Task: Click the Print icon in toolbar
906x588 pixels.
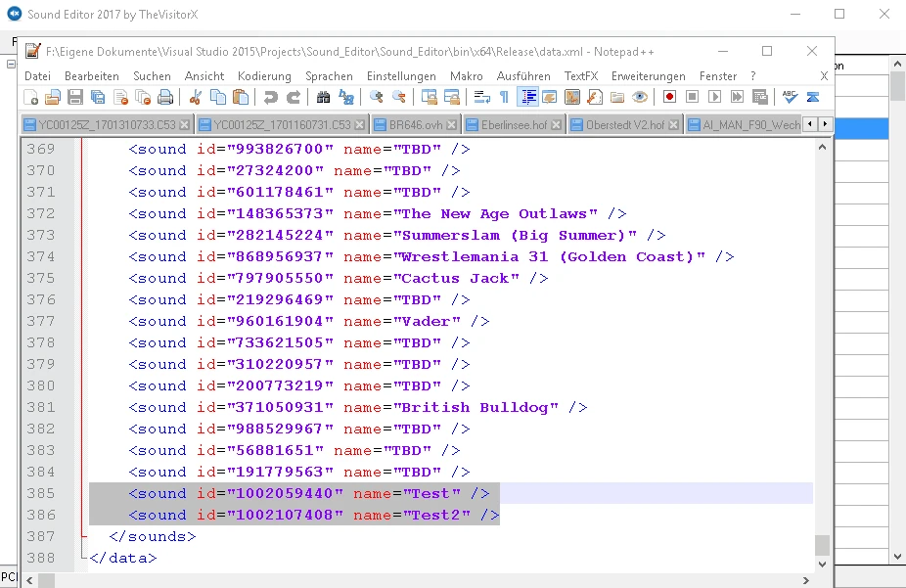Action: click(x=165, y=97)
